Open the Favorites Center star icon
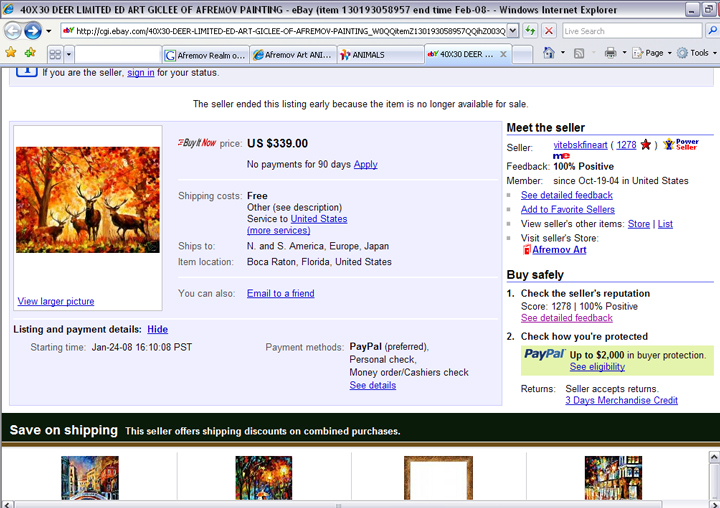This screenshot has height=508, width=720. pyautogui.click(x=11, y=53)
